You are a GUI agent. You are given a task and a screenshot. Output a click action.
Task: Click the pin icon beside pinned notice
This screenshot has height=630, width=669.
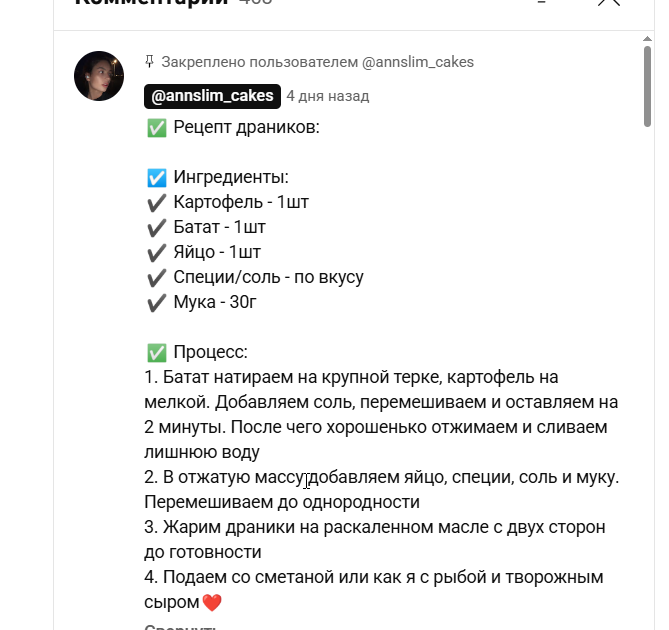[149, 62]
